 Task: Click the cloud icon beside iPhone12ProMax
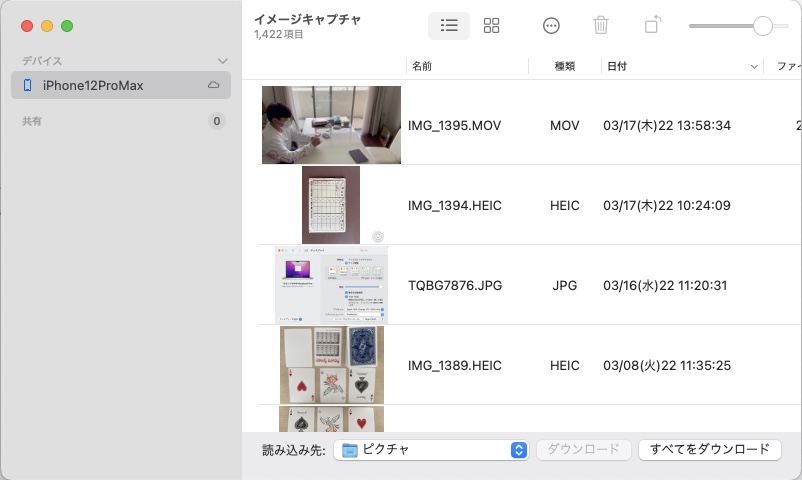click(x=214, y=86)
